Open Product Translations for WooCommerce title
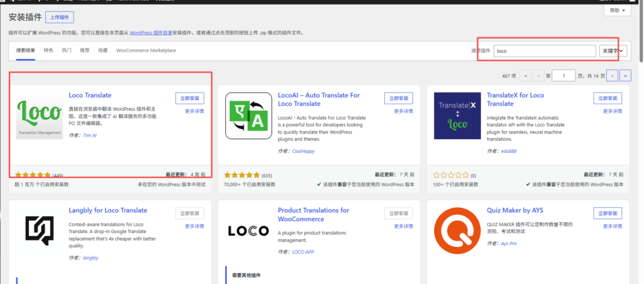Viewport: 644px width, 284px height. point(313,215)
